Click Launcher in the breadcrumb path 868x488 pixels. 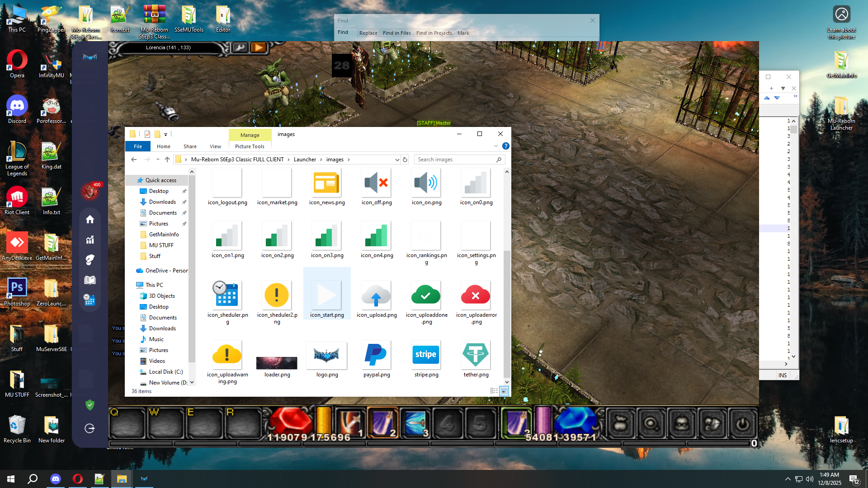[305, 160]
